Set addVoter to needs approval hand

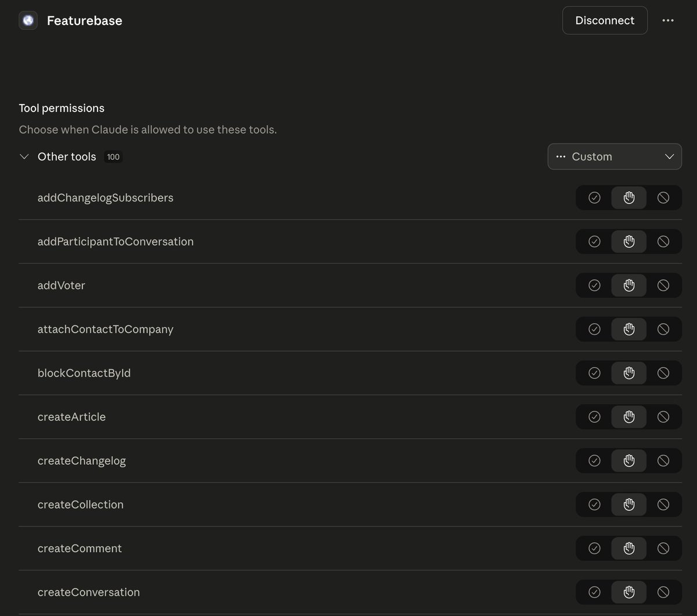click(628, 285)
